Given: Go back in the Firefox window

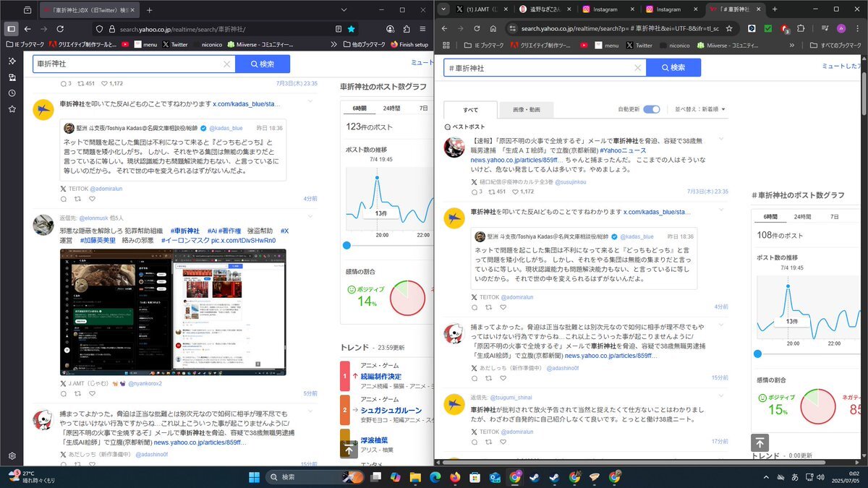Looking at the screenshot, I should click(x=27, y=29).
